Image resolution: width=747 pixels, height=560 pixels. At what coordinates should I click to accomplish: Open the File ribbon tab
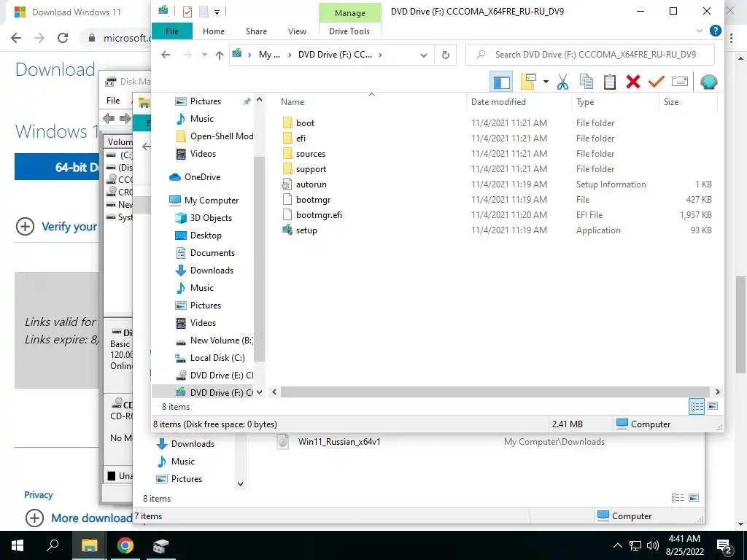tap(172, 31)
